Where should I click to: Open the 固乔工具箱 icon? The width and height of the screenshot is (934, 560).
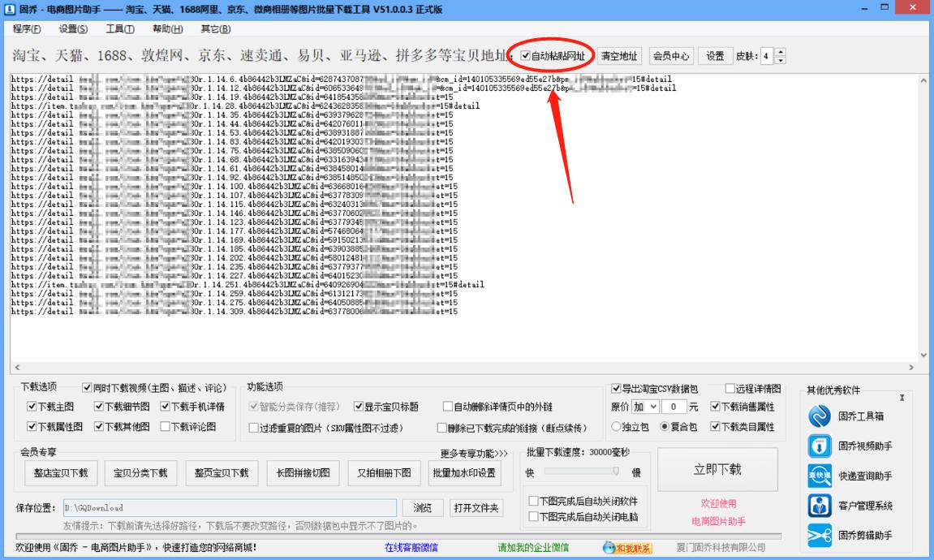click(820, 416)
